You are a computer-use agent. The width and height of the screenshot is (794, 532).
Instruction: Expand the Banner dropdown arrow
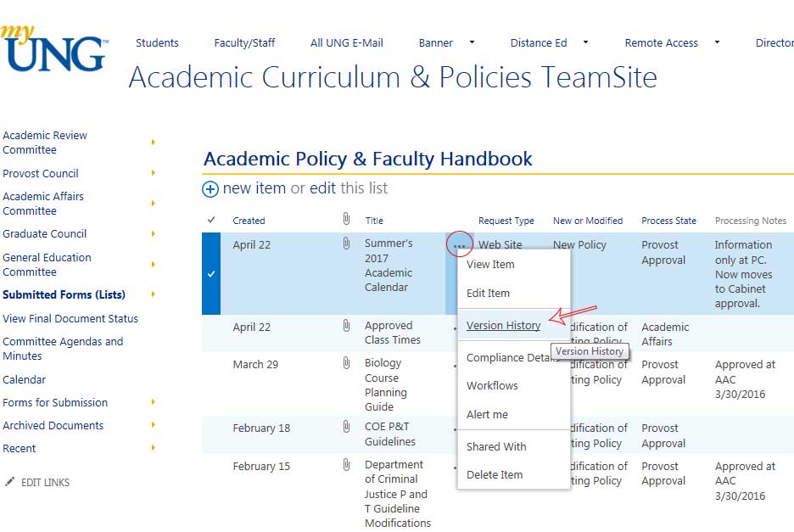point(472,42)
